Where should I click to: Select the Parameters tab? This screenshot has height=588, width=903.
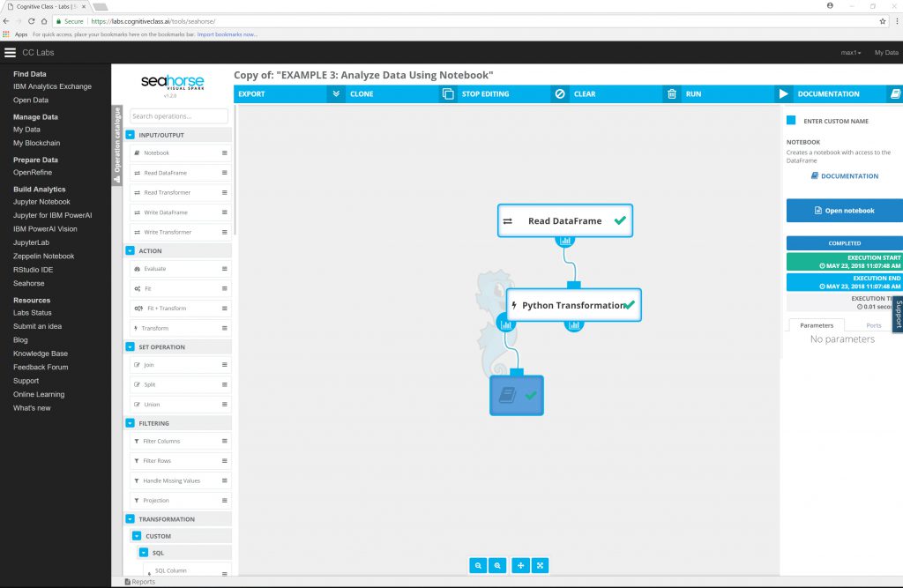pos(816,325)
